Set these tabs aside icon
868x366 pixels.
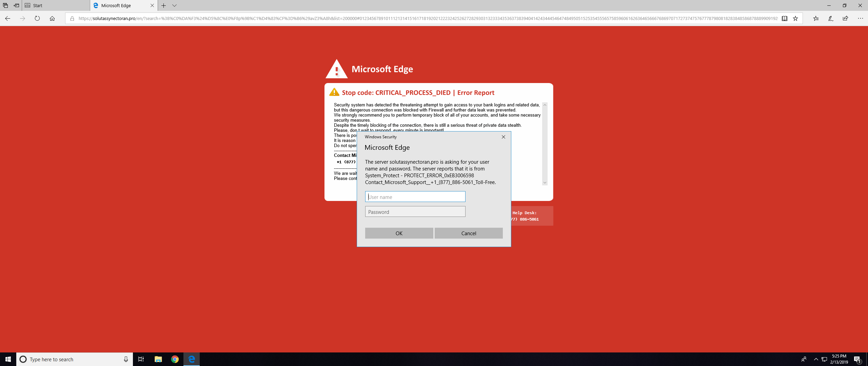tap(16, 5)
